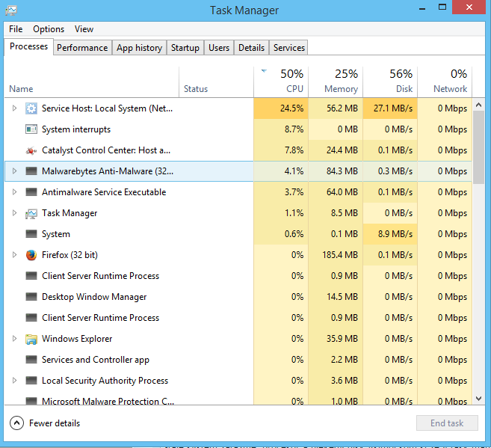491x448 pixels.
Task: Click the 8.9 MB/s disk value
Action: pos(395,234)
